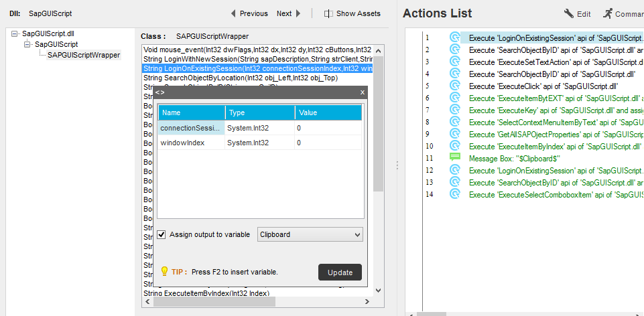Click the Show Assets icon

click(328, 13)
